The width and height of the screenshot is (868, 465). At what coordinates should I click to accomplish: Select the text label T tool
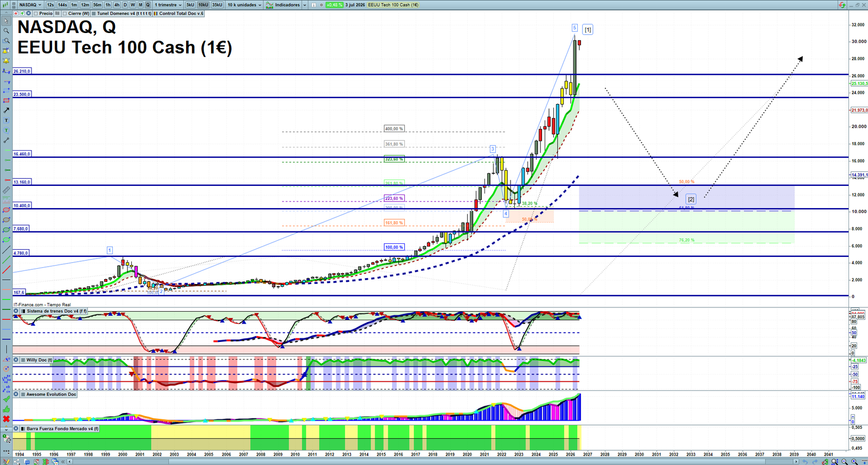tap(6, 120)
